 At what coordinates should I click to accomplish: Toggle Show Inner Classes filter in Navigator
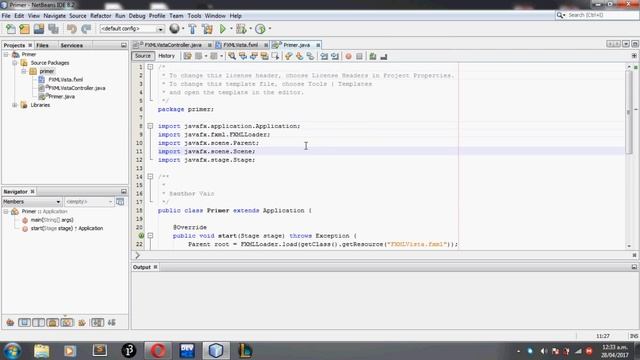tap(67, 323)
